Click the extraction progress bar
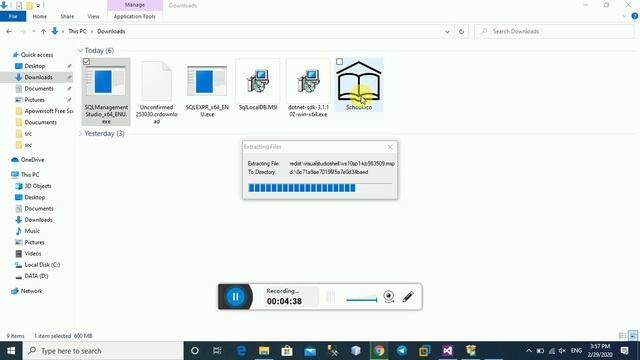 coord(320,188)
